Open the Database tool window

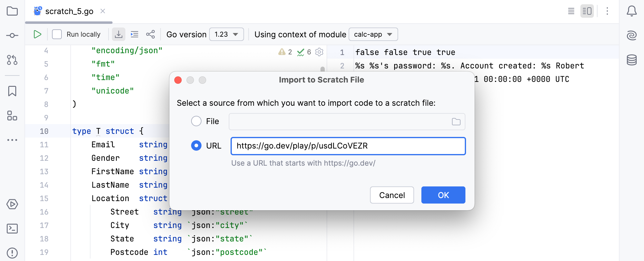click(x=632, y=60)
